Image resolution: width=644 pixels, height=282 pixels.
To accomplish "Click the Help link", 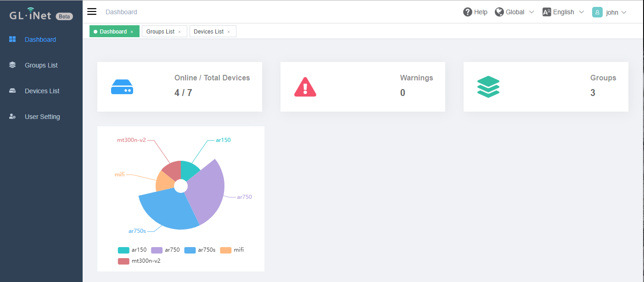I will [x=481, y=12].
